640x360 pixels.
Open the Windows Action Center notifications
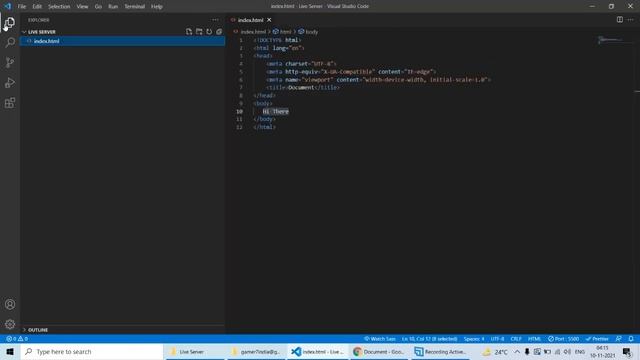[627, 351]
